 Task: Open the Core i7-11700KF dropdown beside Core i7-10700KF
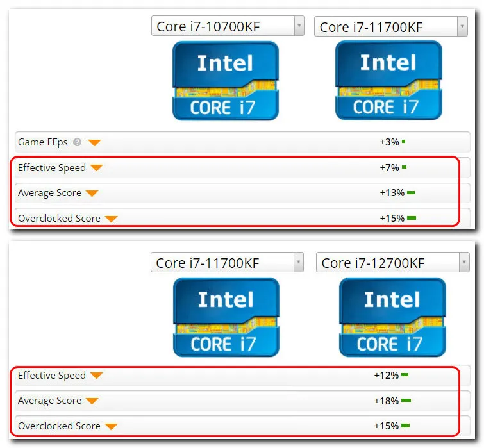click(462, 26)
